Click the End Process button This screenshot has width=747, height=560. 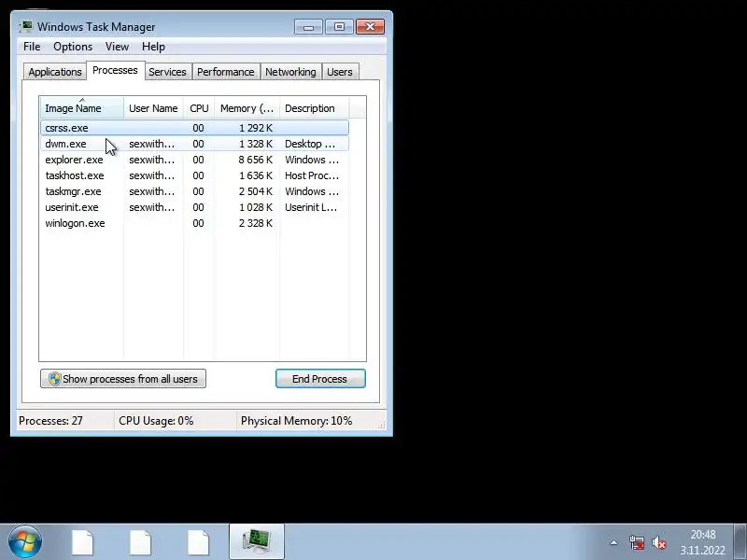(x=320, y=379)
